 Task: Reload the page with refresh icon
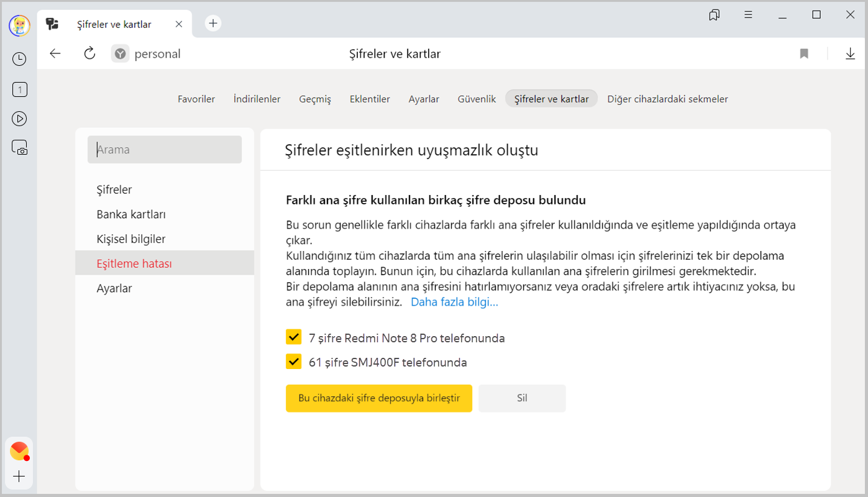[89, 54]
